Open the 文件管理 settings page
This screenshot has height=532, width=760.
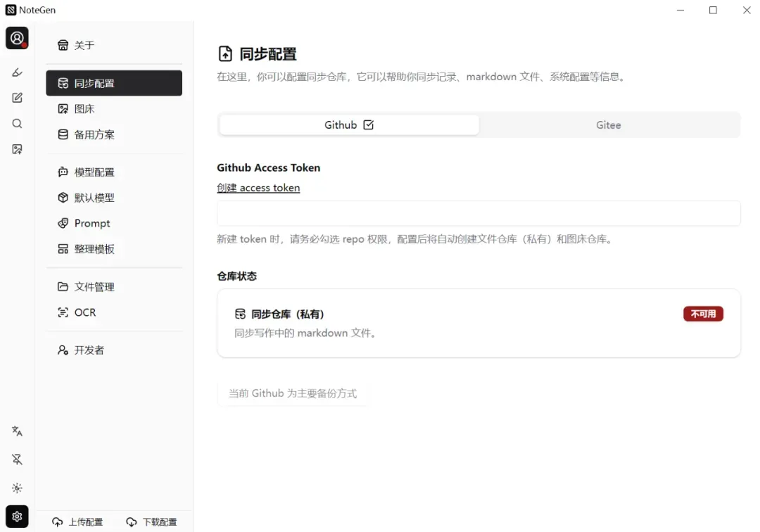(x=114, y=287)
